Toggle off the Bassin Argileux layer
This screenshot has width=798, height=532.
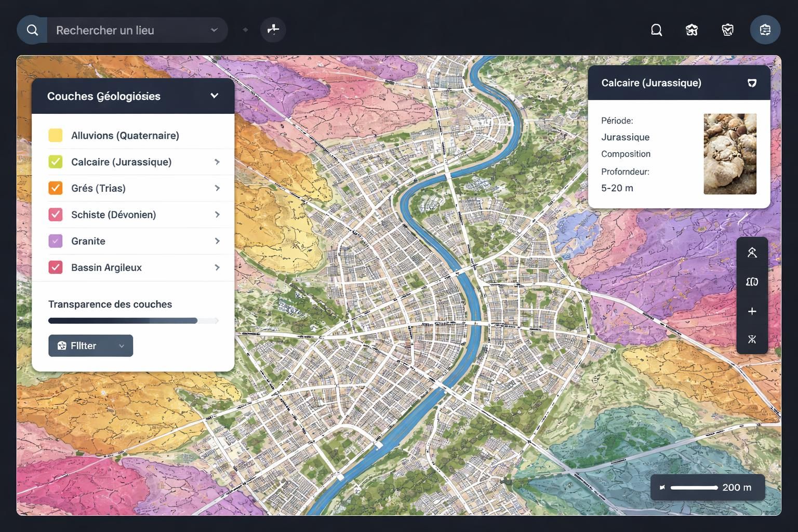pos(56,267)
